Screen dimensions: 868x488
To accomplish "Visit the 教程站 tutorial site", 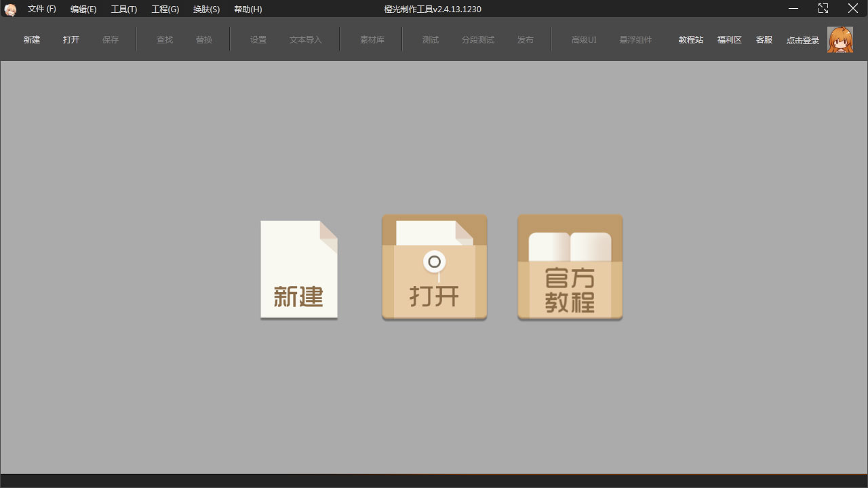I will [x=690, y=39].
